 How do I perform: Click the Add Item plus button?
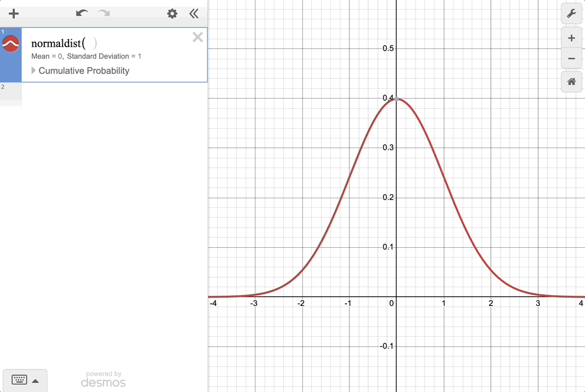[x=14, y=14]
